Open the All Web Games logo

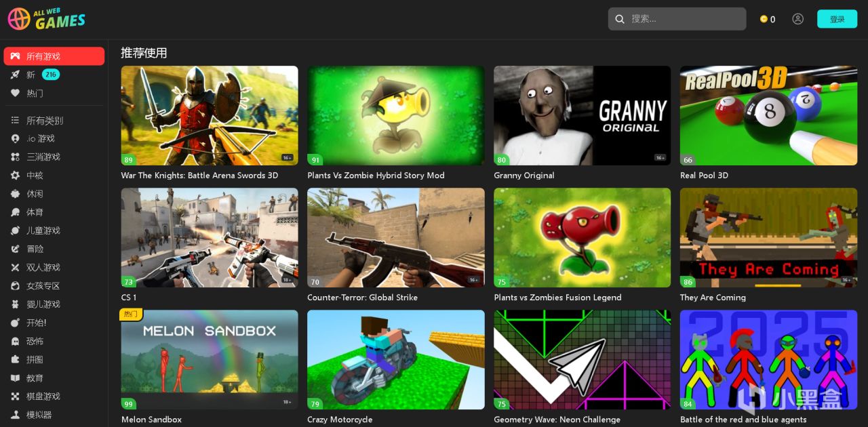(x=47, y=19)
